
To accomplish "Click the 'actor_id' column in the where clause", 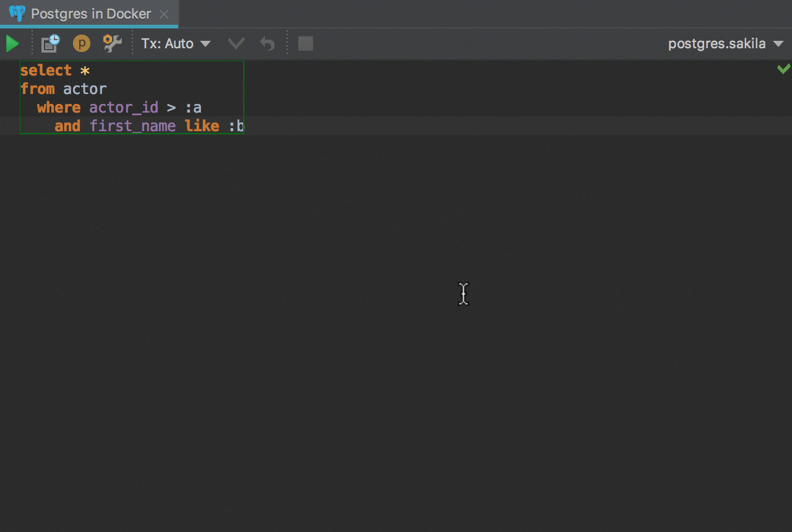I will pos(124,108).
